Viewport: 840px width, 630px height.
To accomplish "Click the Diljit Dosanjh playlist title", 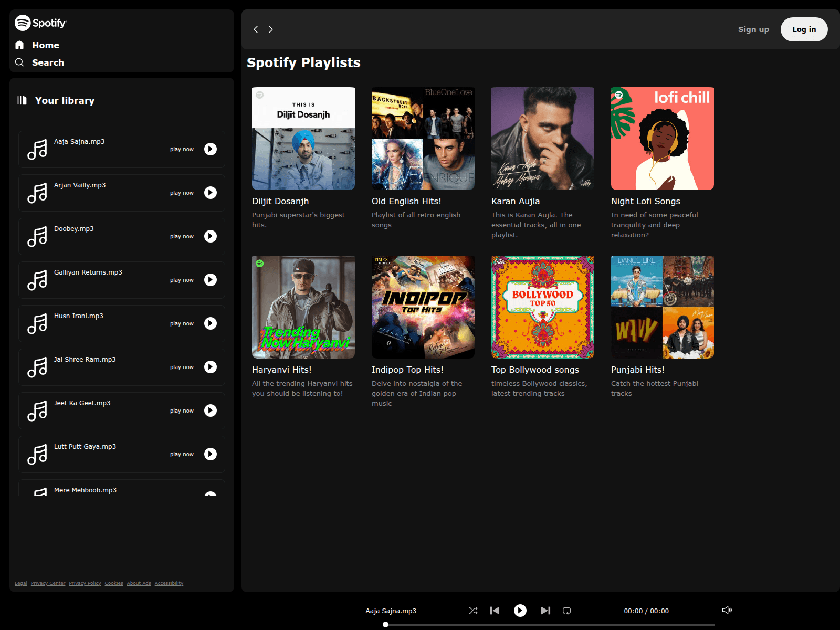I will pos(280,201).
